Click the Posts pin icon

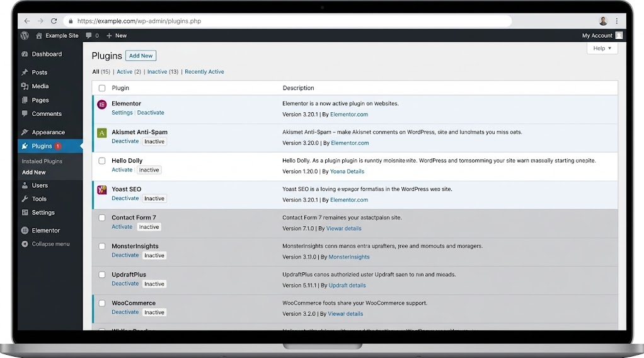25,72
